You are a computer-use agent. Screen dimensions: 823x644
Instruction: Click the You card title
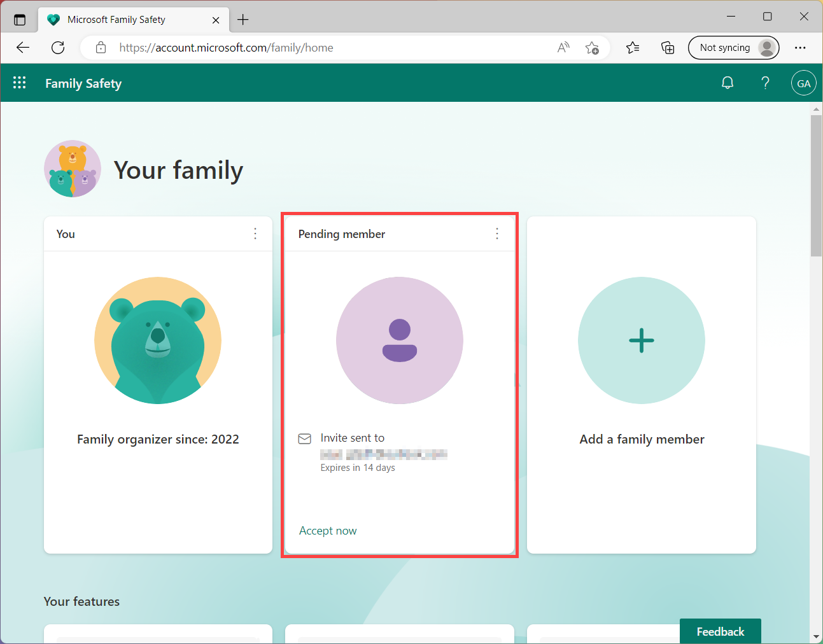point(66,234)
